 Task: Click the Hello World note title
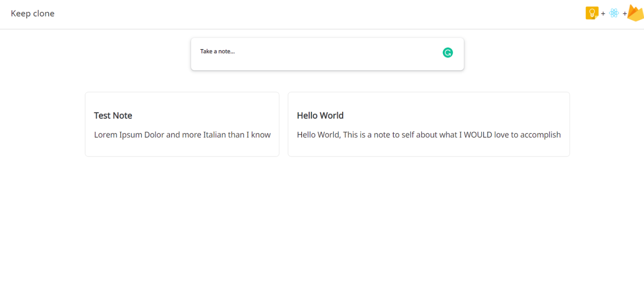point(320,115)
